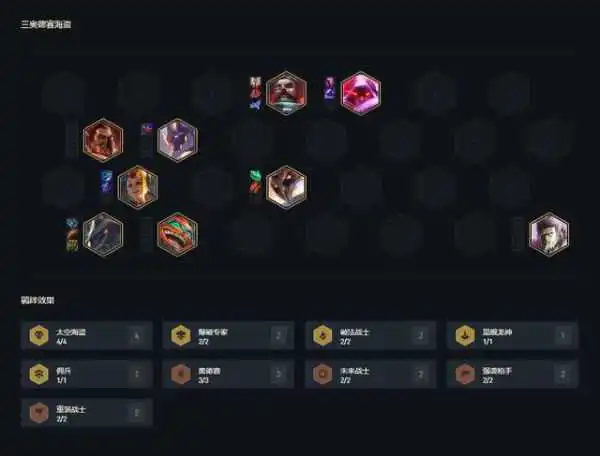The image size is (600, 456).
Task: Click the lineup title text at the top
Action: [x=46, y=24]
